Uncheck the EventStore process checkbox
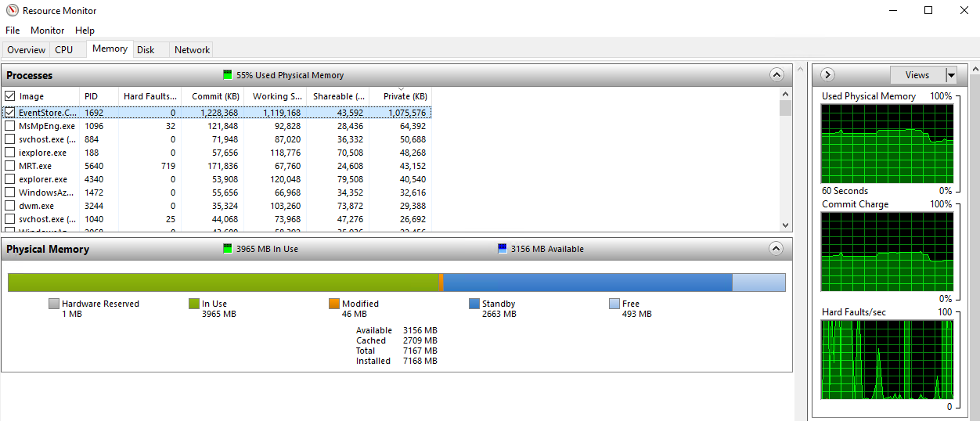Screen dimensions: 980x421 point(10,113)
